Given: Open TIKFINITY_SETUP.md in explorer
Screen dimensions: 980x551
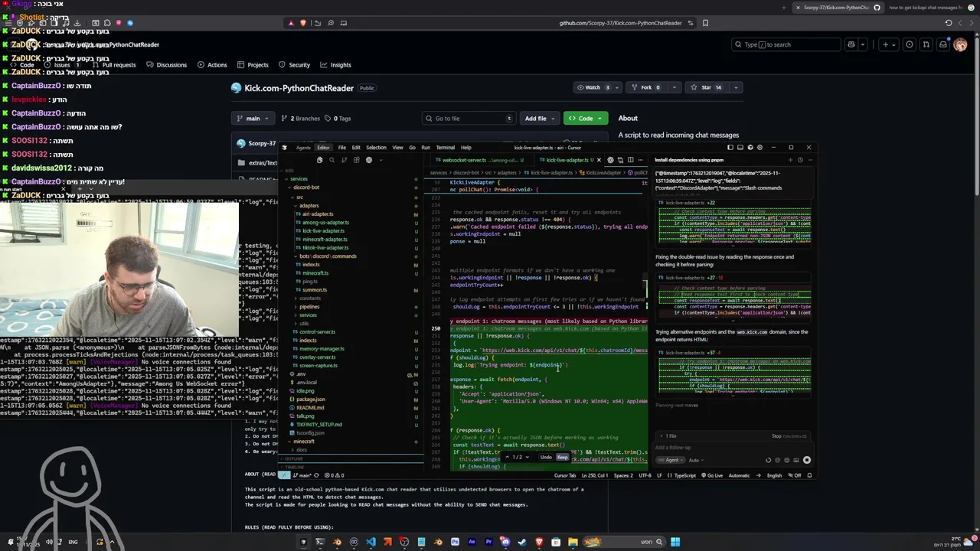Looking at the screenshot, I should (318, 425).
